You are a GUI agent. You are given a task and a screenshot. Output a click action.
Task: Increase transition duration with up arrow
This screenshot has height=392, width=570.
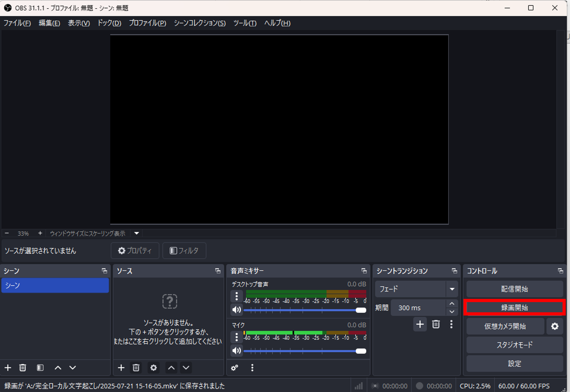pyautogui.click(x=452, y=304)
